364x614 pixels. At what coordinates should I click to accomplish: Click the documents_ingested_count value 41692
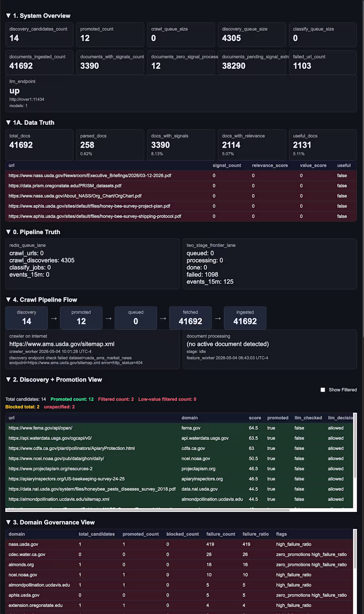coord(21,66)
